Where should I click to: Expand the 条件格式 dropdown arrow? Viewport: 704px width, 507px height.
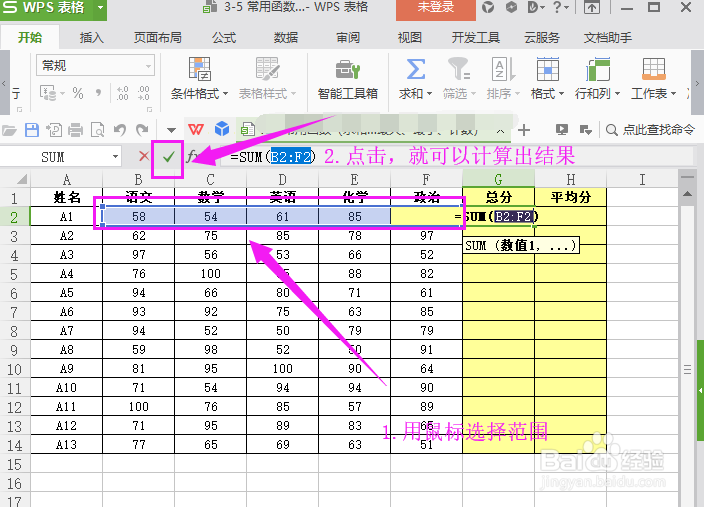(x=225, y=94)
